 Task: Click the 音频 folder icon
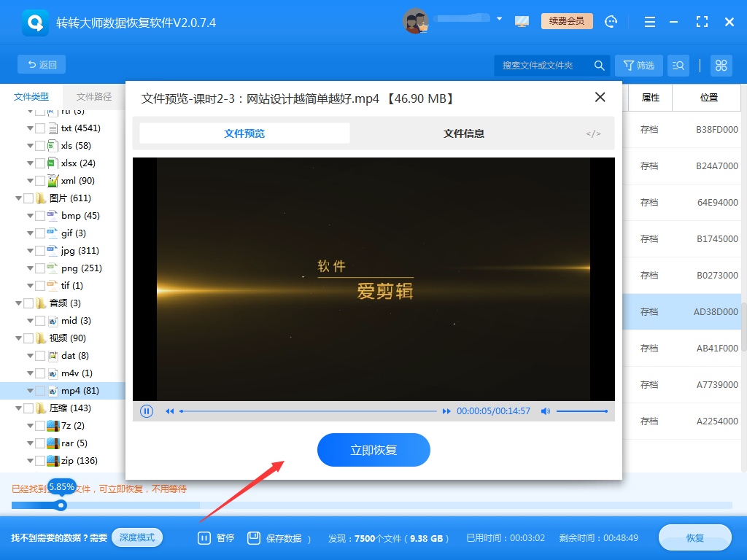(42, 303)
